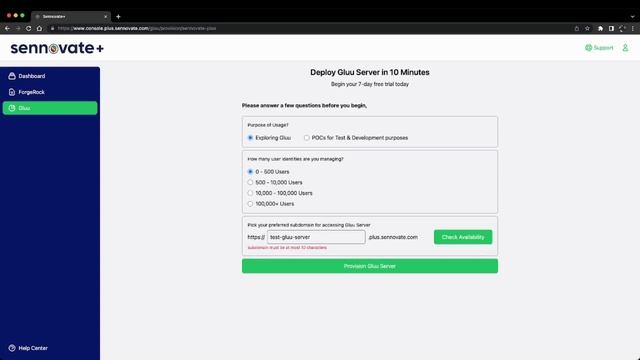Select the 500 - 10,000 Users option

(x=250, y=182)
